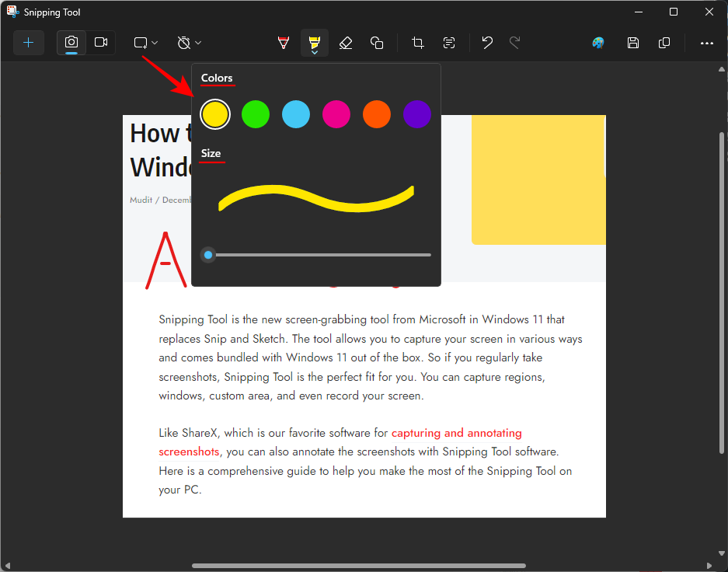
Task: Open Text actions tool
Action: [449, 43]
